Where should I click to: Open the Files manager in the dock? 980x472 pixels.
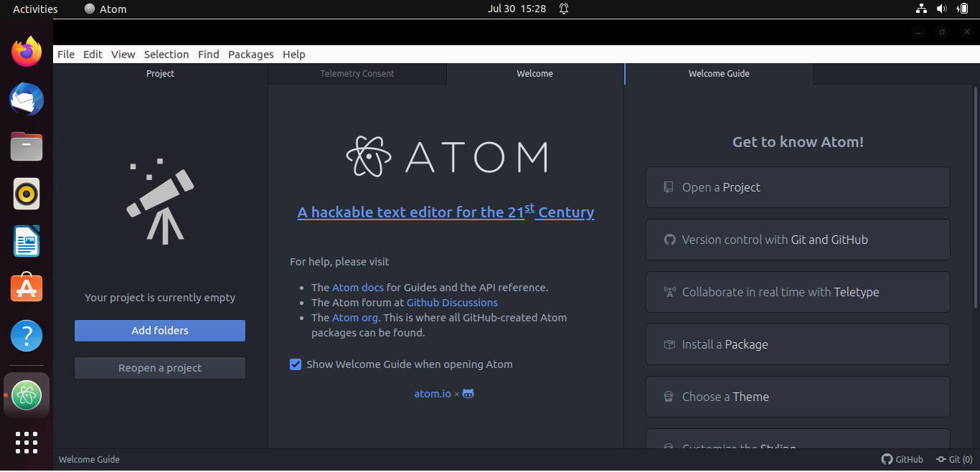click(x=27, y=146)
